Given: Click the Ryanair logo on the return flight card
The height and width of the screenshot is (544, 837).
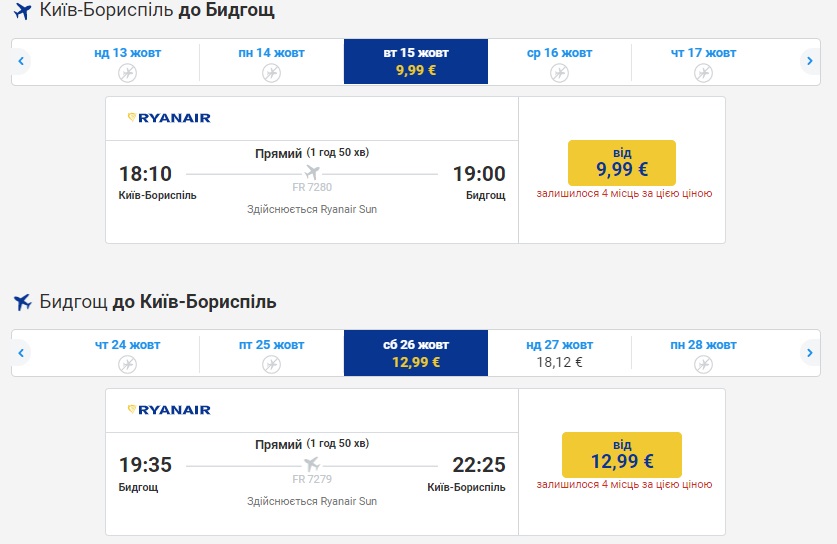Looking at the screenshot, I should tap(169, 410).
